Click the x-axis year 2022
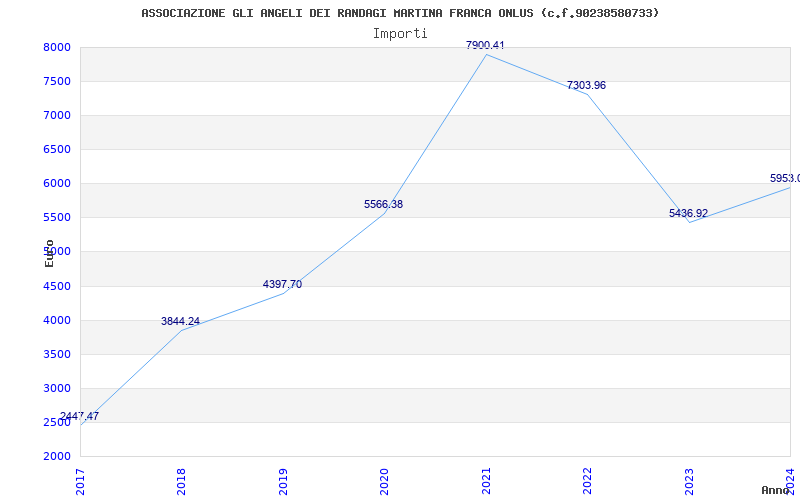Image resolution: width=800 pixels, height=500 pixels. point(587,482)
